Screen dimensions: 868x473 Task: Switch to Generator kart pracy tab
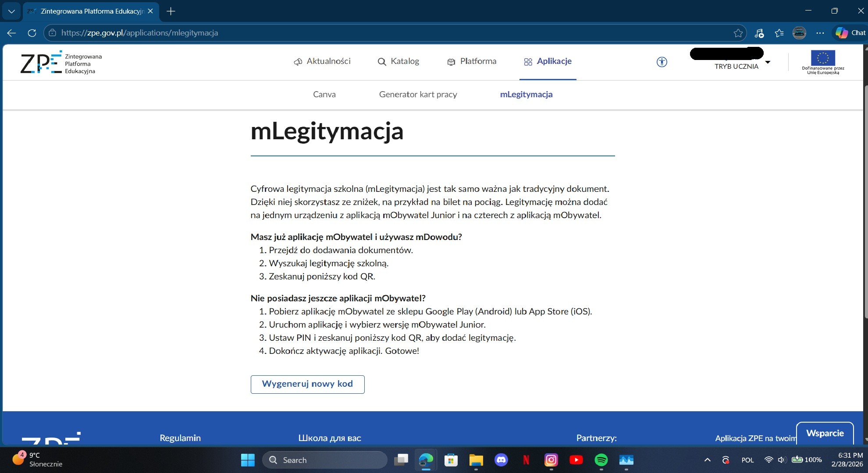pos(418,94)
